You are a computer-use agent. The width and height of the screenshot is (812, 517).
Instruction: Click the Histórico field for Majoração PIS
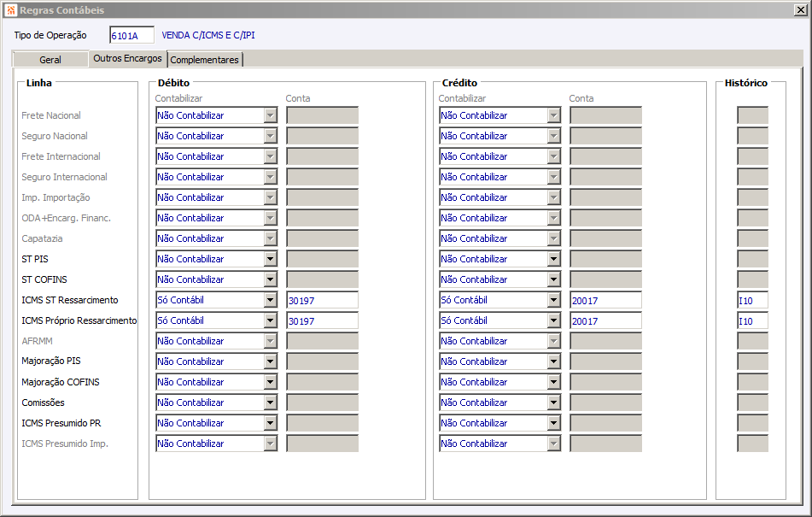[752, 361]
